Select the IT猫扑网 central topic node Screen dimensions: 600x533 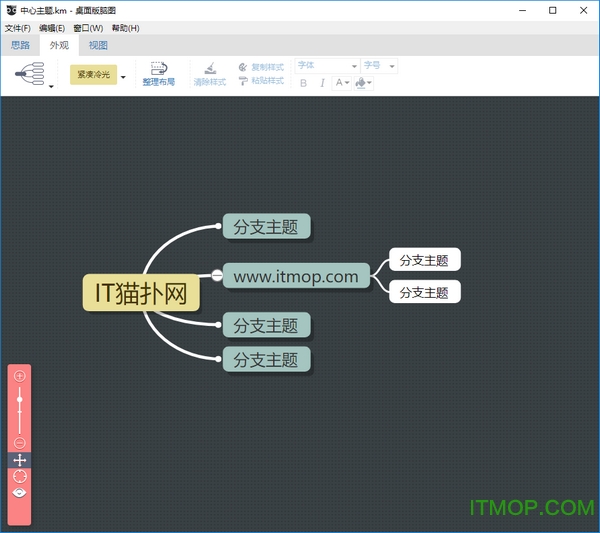[141, 293]
